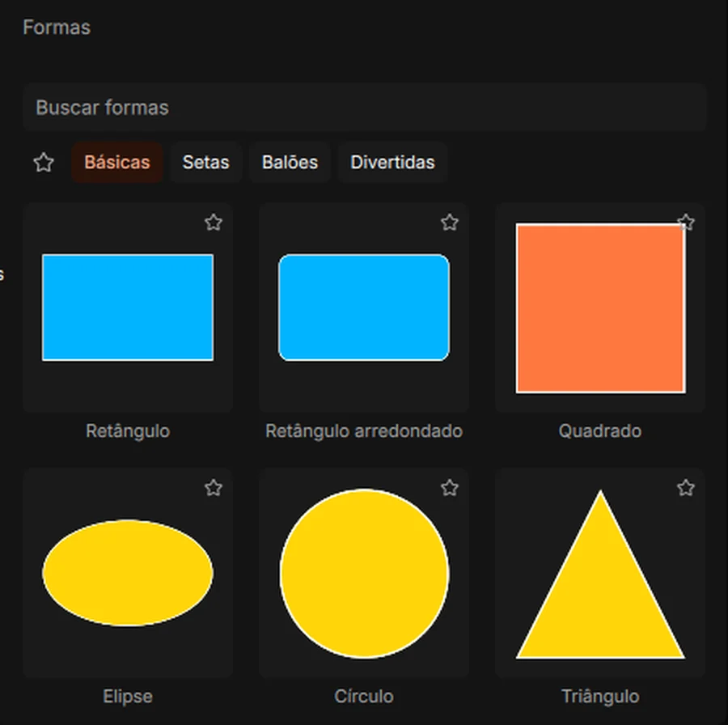
Task: Select the yellow Triângulo shape
Action: click(600, 574)
